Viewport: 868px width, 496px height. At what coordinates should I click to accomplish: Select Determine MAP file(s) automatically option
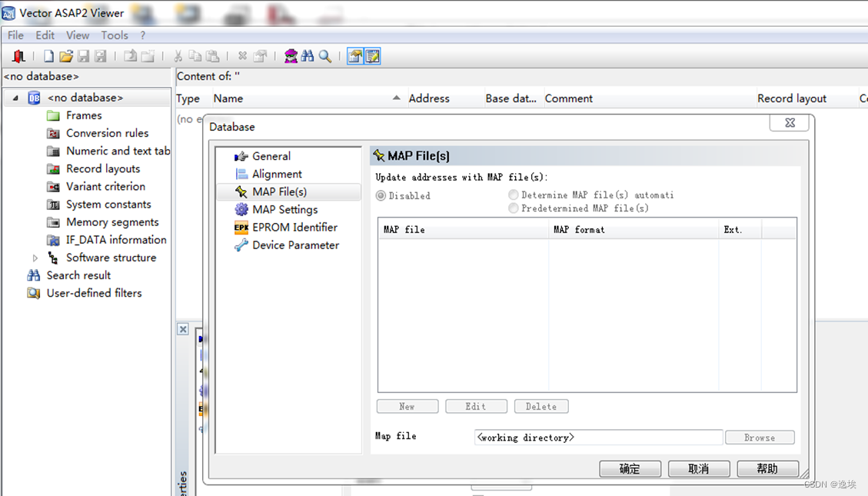513,195
